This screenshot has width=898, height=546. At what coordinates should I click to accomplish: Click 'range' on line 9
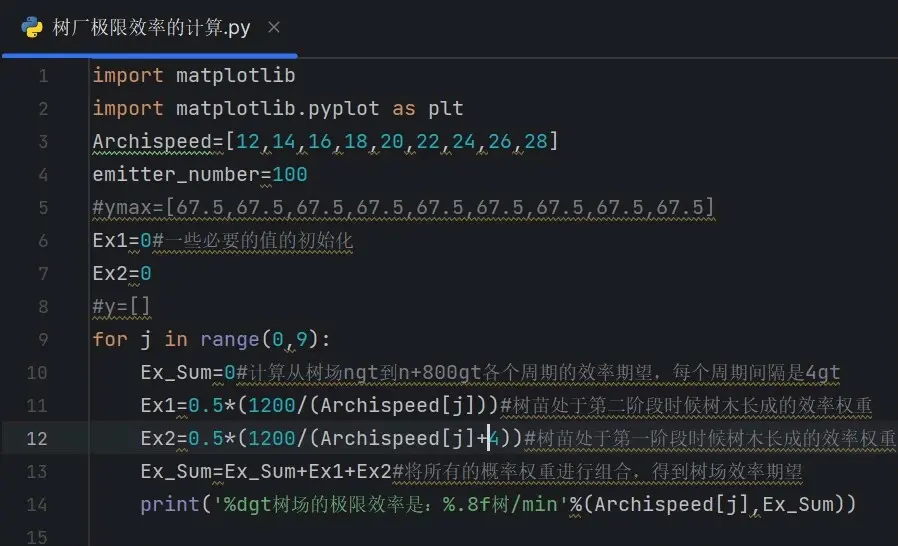pos(230,340)
